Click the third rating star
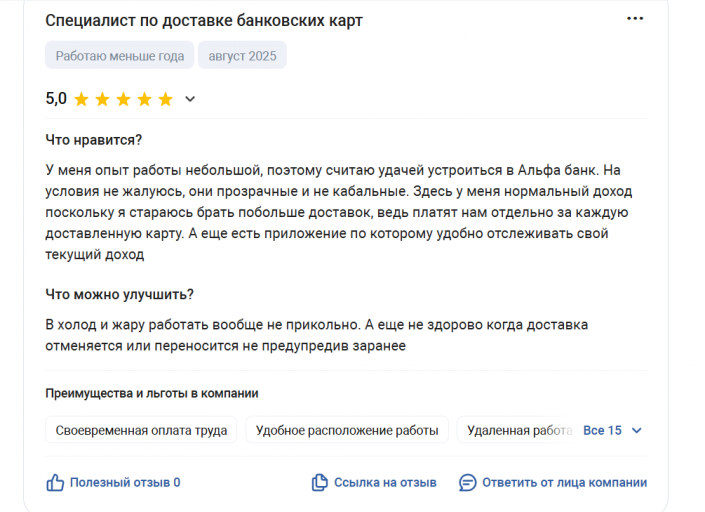 (x=123, y=99)
